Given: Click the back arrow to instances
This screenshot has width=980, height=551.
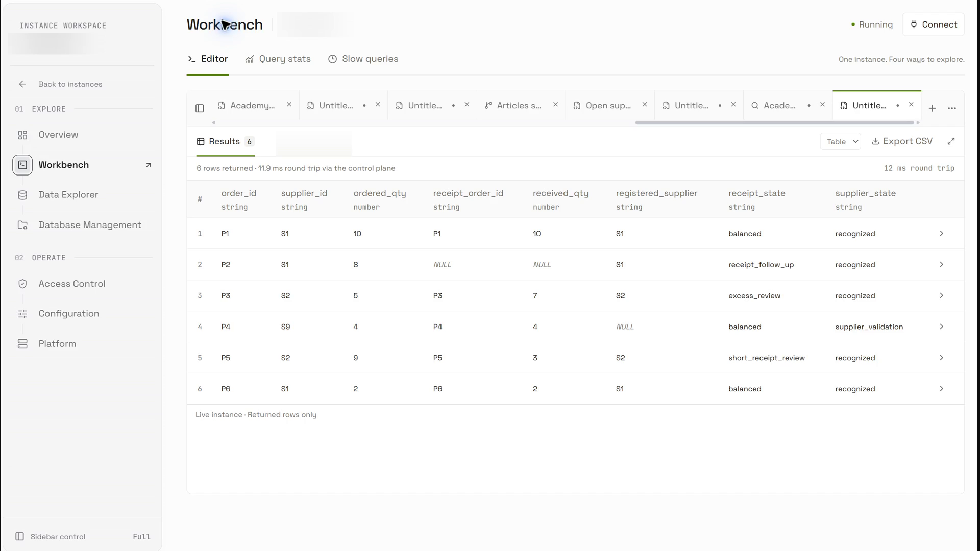Looking at the screenshot, I should (22, 84).
